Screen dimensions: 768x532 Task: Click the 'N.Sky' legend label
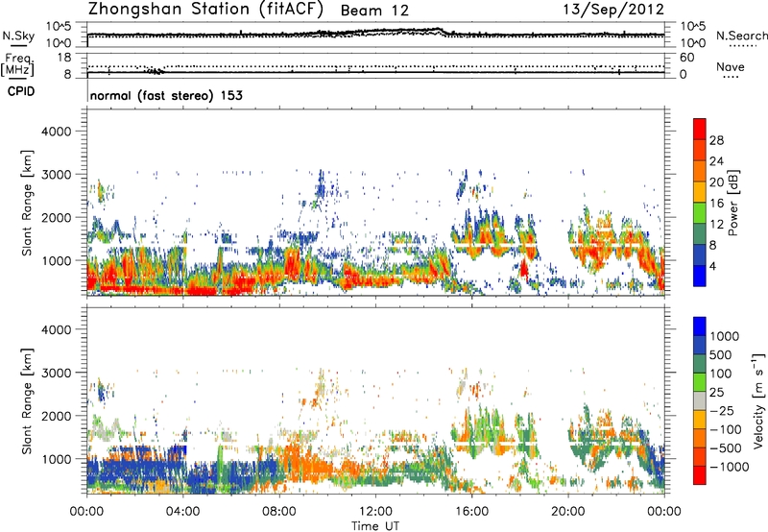[18, 36]
